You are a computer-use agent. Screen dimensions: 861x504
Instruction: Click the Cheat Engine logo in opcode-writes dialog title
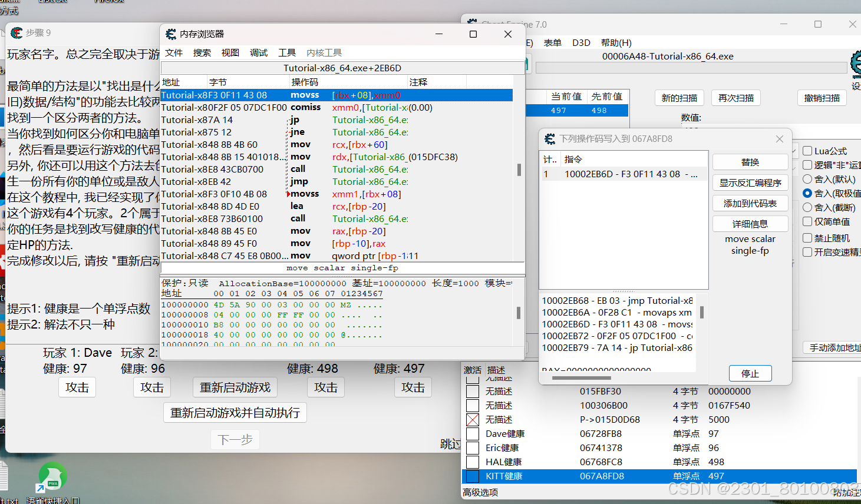(550, 139)
